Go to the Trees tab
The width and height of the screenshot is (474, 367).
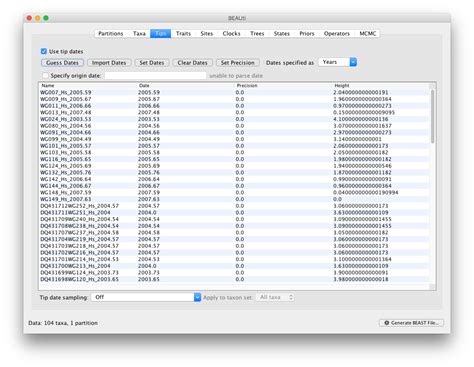(x=257, y=33)
